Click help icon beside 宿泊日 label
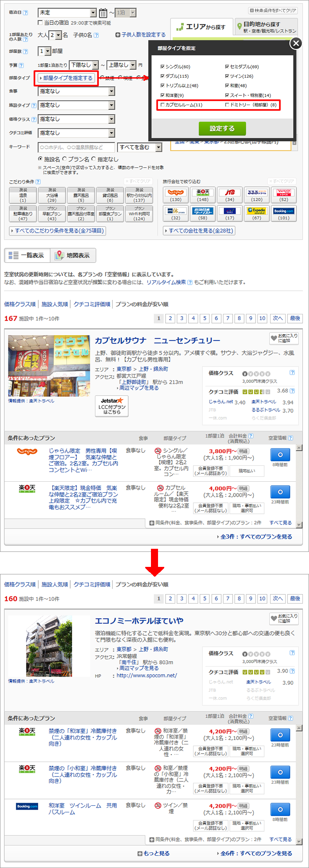This screenshot has width=309, height=868. (26, 13)
